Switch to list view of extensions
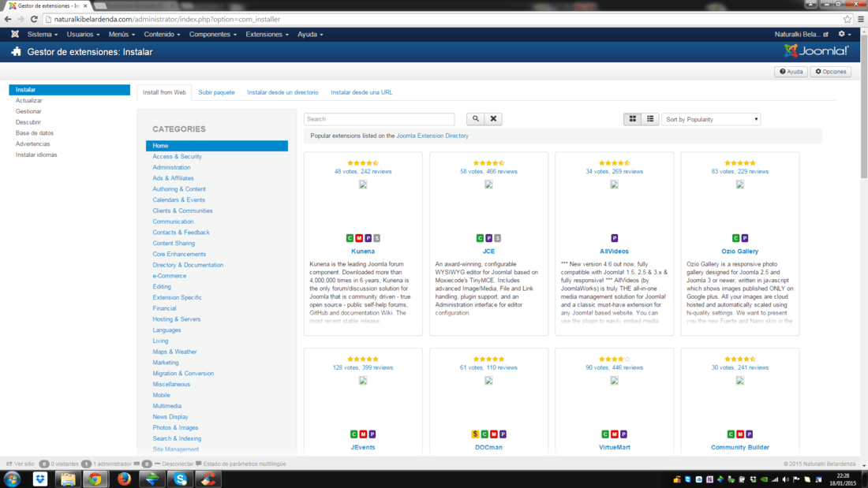 (650, 119)
